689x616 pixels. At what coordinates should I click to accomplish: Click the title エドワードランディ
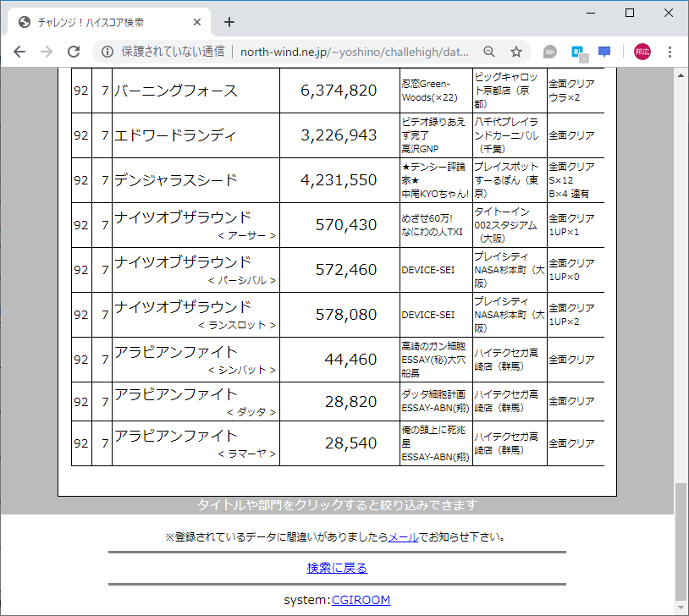pos(176,135)
